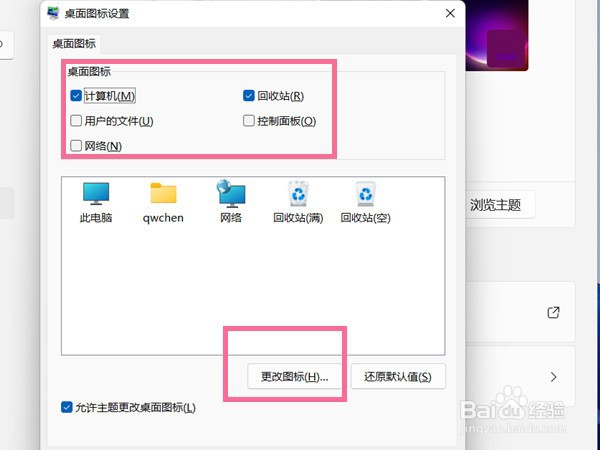Enable the 网络(N) checkbox
The width and height of the screenshot is (600, 450).
(x=76, y=146)
